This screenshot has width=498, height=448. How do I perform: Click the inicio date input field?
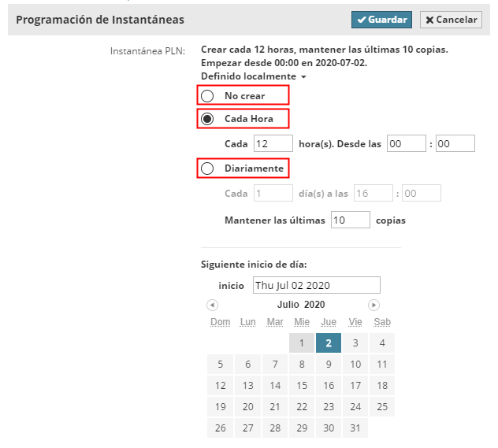coord(316,285)
